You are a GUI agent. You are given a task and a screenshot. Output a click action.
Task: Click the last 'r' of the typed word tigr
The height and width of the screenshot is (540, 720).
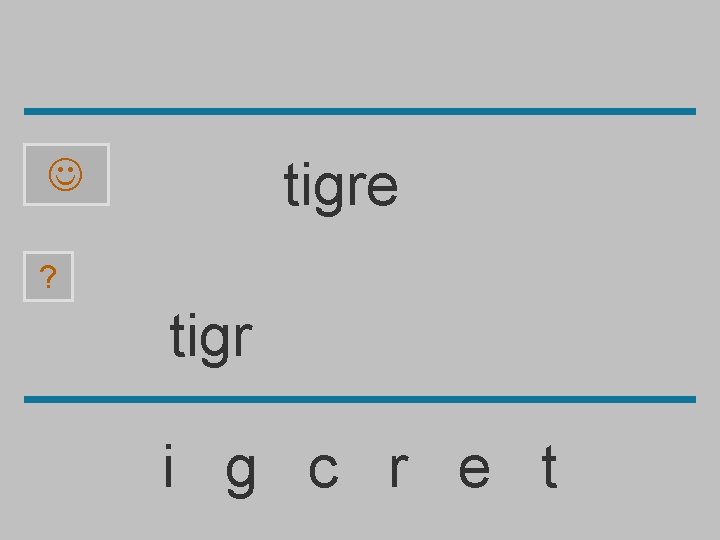coord(244,339)
